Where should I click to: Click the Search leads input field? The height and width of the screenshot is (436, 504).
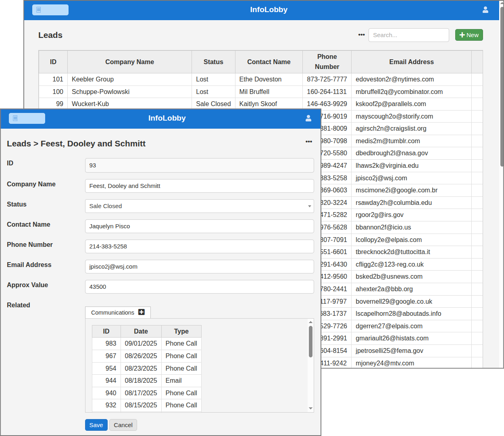click(x=408, y=35)
